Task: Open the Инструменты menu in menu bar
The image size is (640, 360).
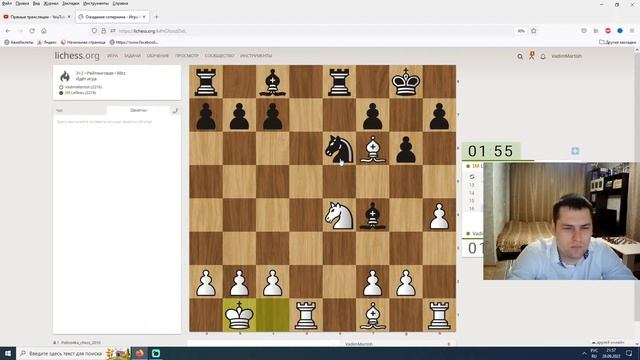Action: [96, 3]
